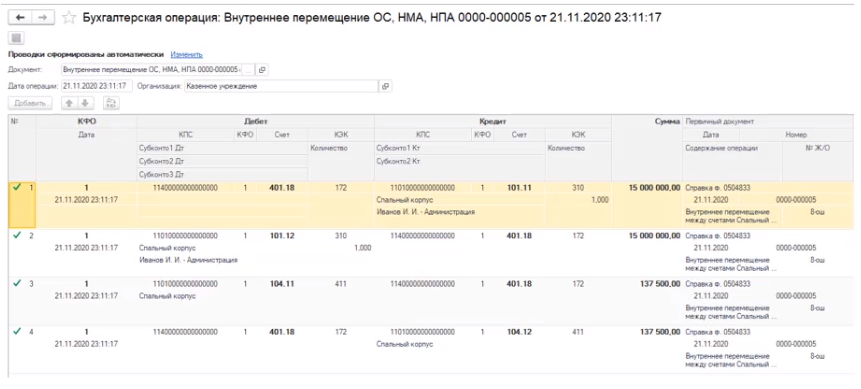Click the Изменить link
Image resolution: width=861 pixels, height=389 pixels.
(x=186, y=54)
